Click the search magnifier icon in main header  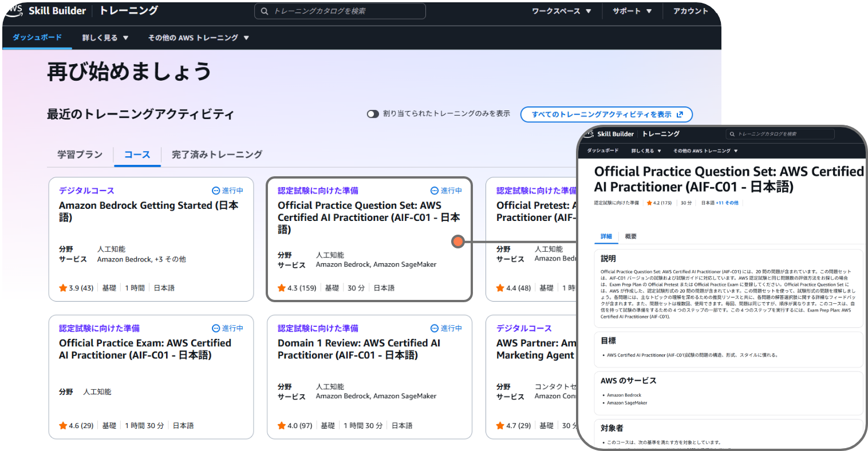pyautogui.click(x=265, y=11)
